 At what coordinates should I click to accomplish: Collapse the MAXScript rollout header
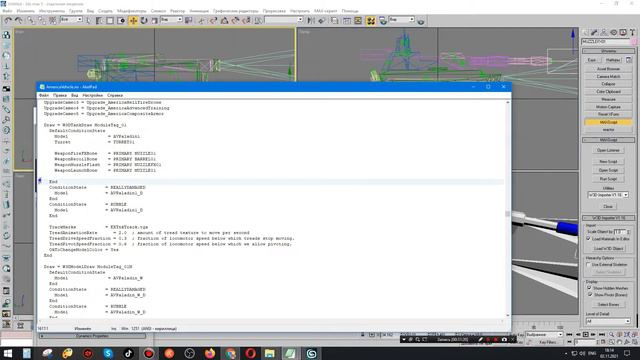(x=608, y=140)
